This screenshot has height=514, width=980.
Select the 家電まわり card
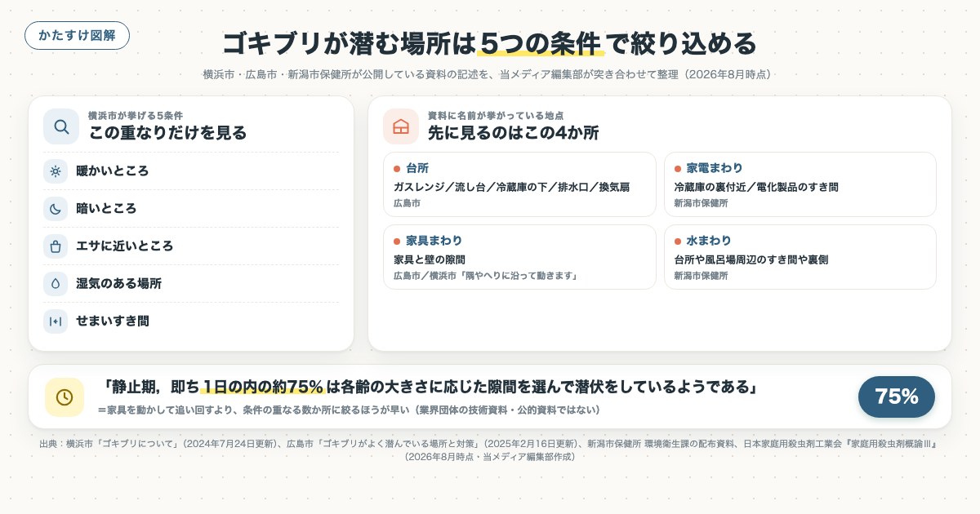(x=800, y=184)
